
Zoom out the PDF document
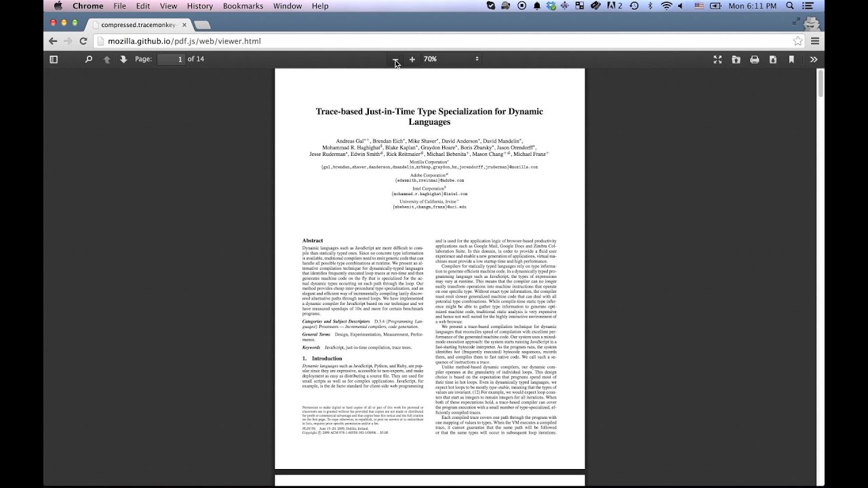[x=396, y=59]
